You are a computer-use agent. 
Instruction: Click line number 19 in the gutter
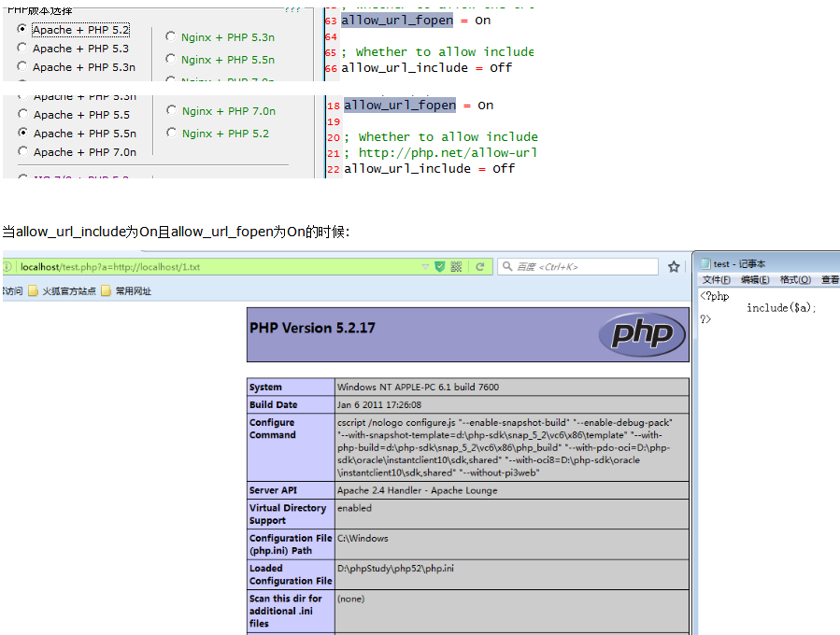point(334,121)
